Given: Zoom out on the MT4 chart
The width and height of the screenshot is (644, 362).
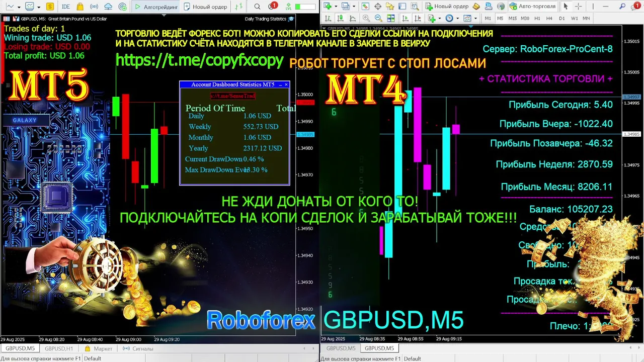Looking at the screenshot, I should tap(378, 18).
